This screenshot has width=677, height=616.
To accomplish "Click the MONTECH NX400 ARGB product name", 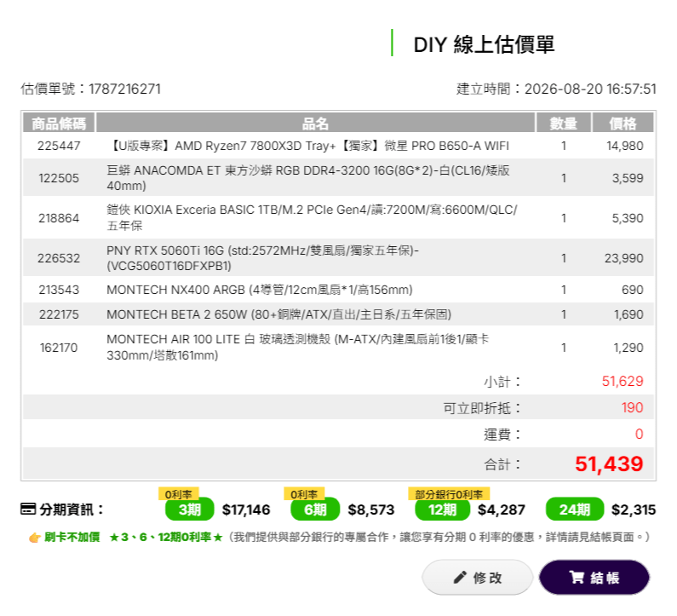I will coord(260,290).
